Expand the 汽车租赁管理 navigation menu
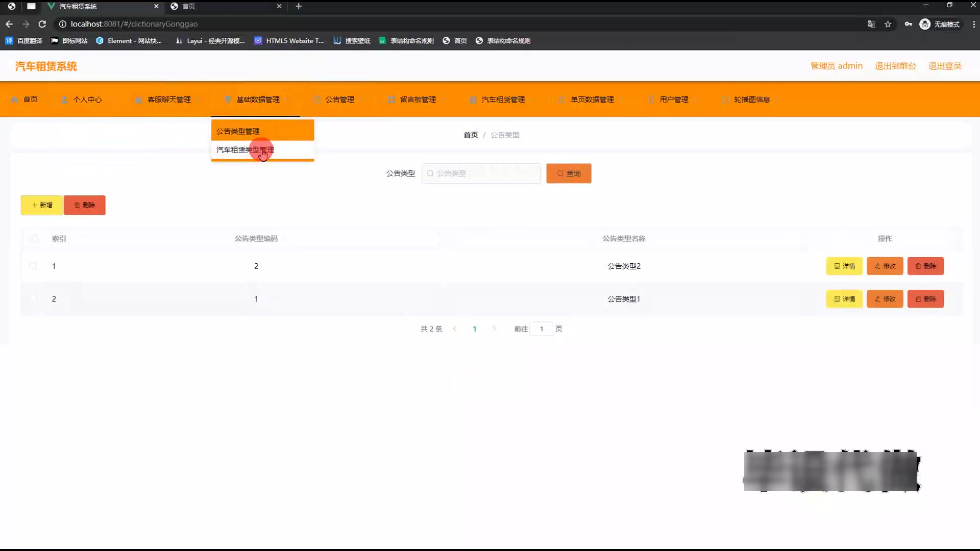 [x=503, y=99]
